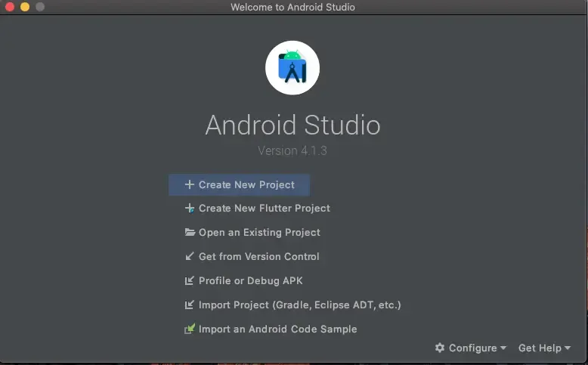Start a project via Create New Flutter Project text

264,209
